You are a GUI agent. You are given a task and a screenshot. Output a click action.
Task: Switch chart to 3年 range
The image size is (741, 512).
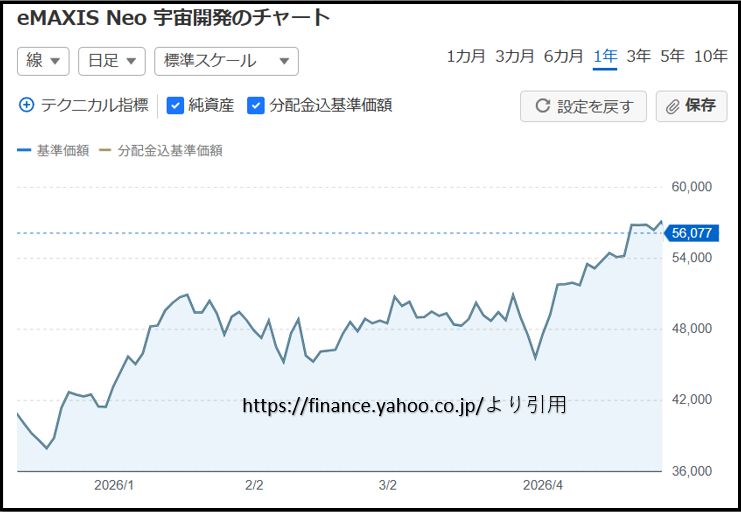(x=638, y=56)
